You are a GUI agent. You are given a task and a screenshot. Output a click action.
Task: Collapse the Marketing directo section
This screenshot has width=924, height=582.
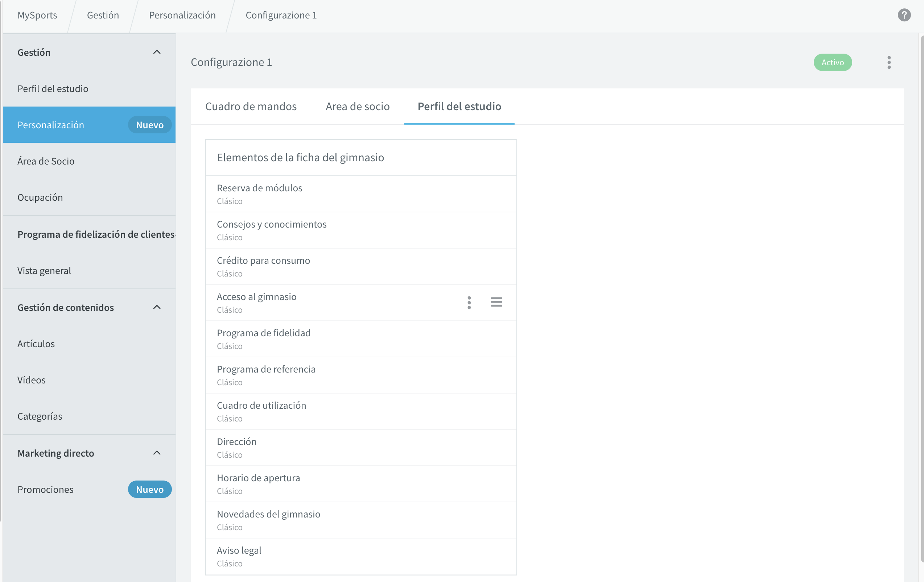(157, 453)
